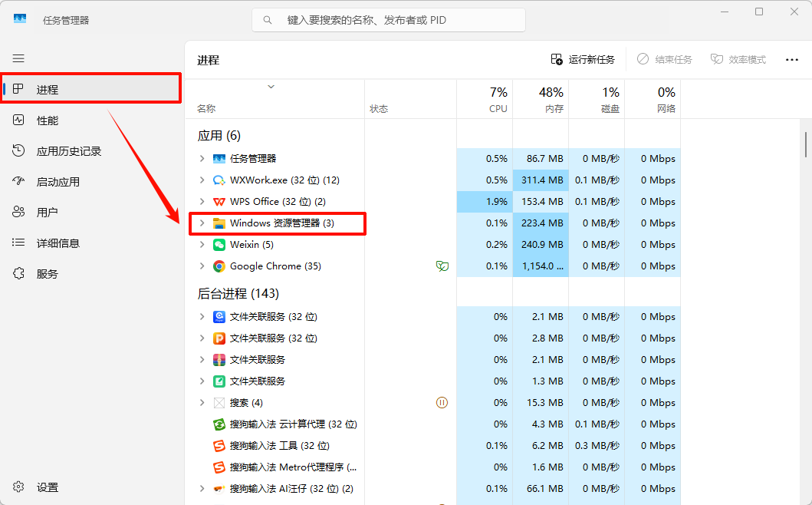The width and height of the screenshot is (812, 505).
Task: Open the 启动应用 tab
Action: tap(91, 181)
